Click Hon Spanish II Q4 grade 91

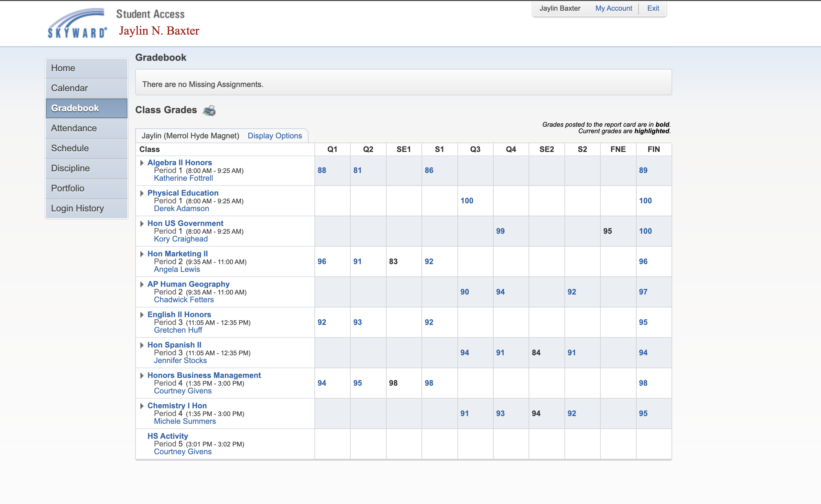(x=500, y=353)
